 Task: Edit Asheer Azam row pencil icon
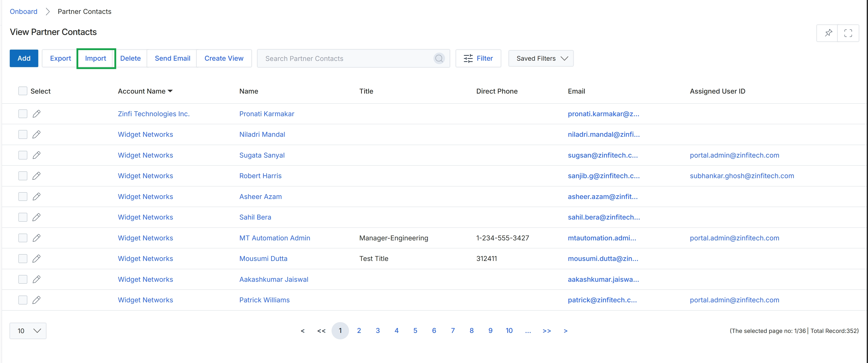tap(36, 196)
